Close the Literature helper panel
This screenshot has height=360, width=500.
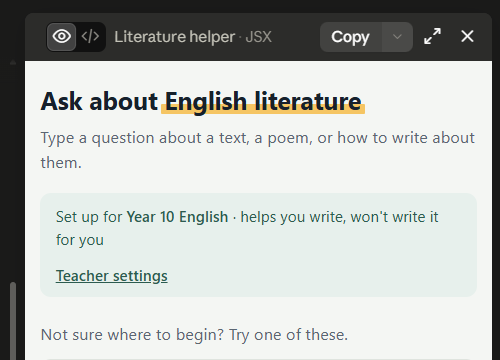467,36
